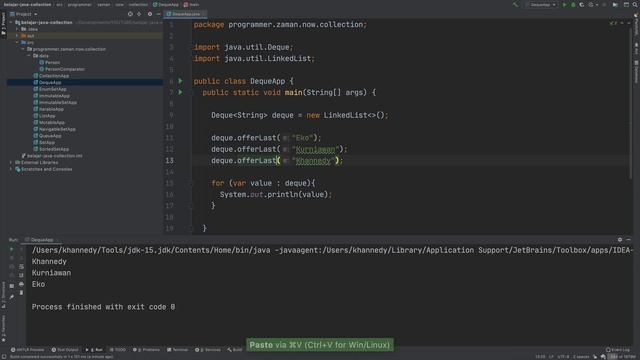Image resolution: width=640 pixels, height=360 pixels.
Task: Collapse belajar-java-collection root node
Action: coord(11,22)
